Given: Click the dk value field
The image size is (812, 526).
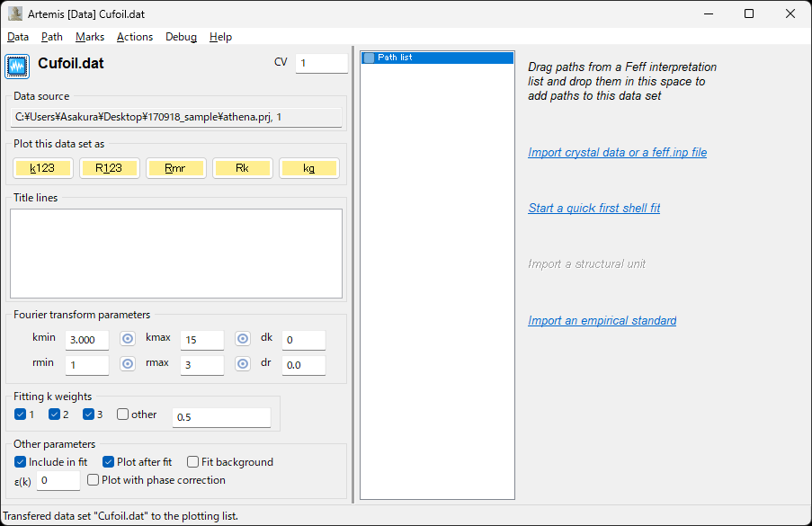Looking at the screenshot, I should click(x=304, y=340).
